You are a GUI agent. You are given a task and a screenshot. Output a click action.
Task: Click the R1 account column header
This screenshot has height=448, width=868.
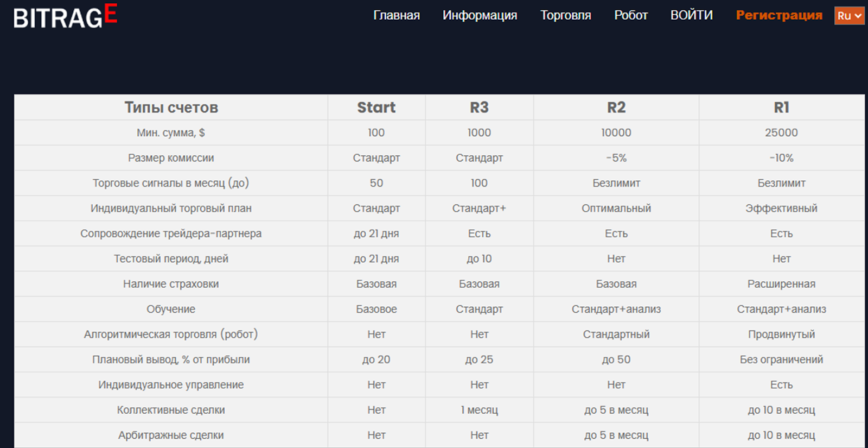(781, 108)
